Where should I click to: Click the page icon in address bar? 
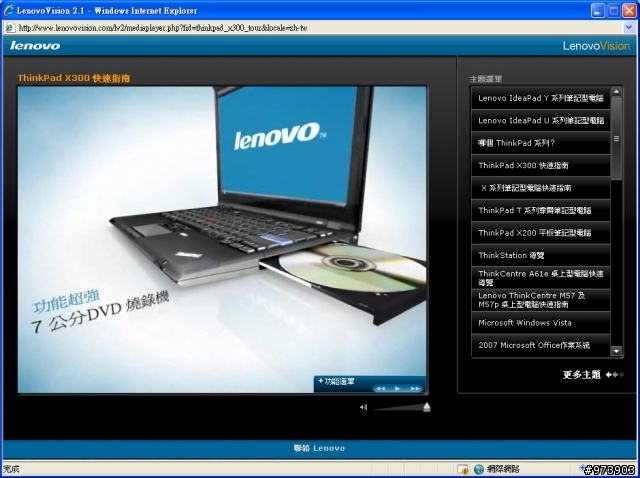coord(10,28)
